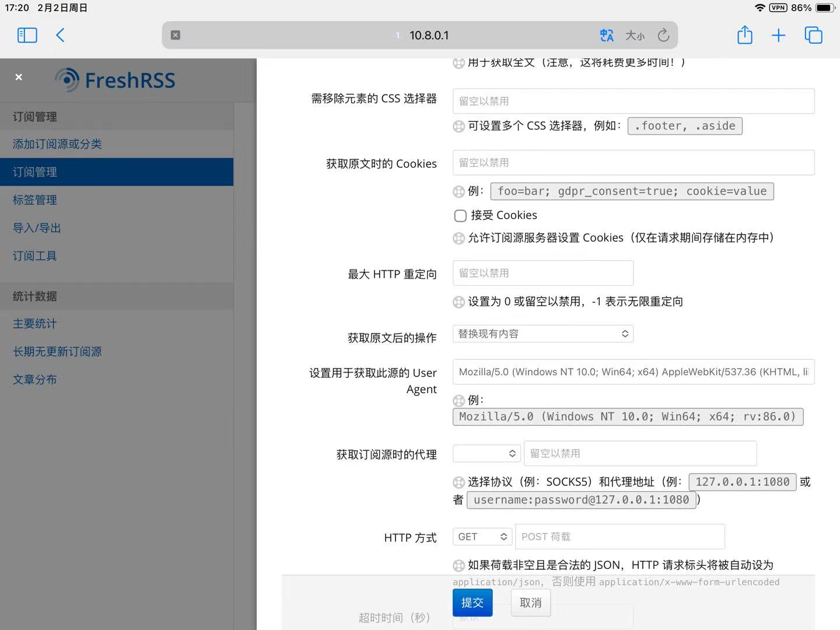Open the Share sheet icon
Image resolution: width=840 pixels, height=630 pixels.
coord(744,35)
